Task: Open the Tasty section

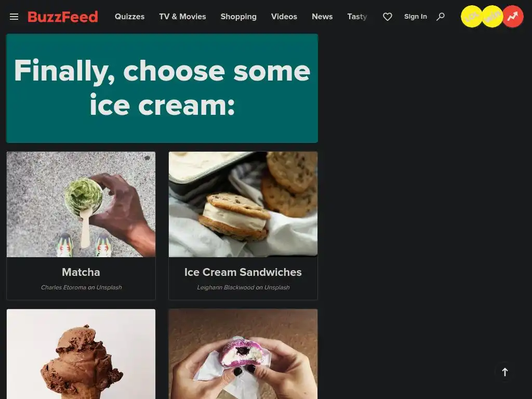Action: pos(357,17)
